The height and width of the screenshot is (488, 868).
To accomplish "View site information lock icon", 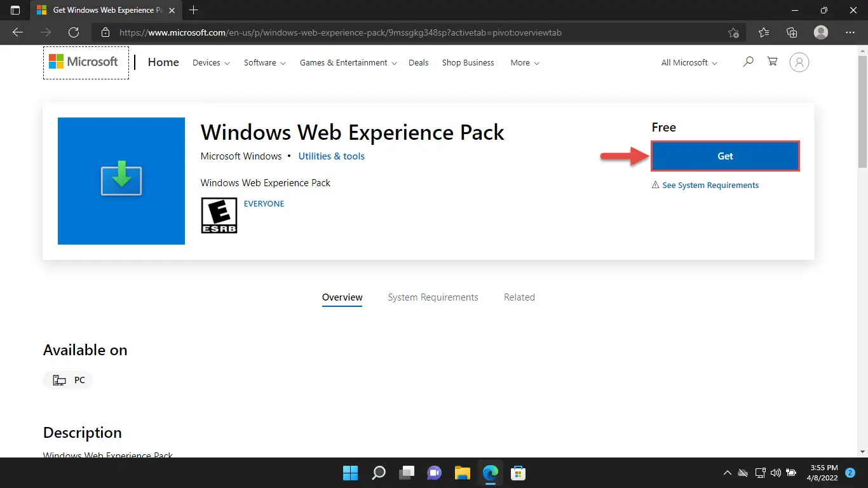I will (105, 32).
